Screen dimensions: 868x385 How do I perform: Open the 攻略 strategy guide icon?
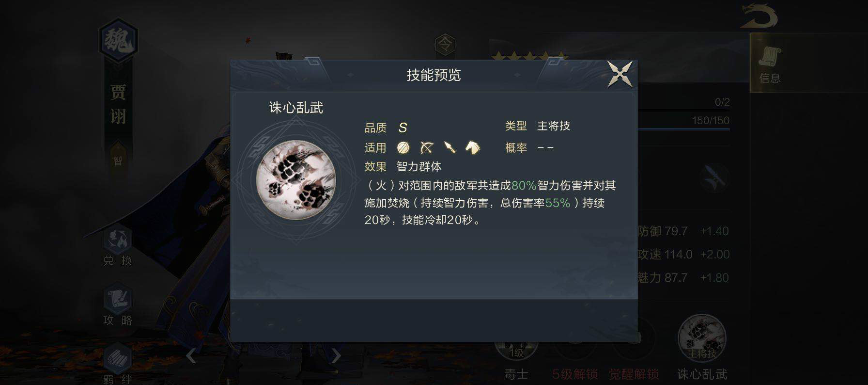click(x=118, y=305)
